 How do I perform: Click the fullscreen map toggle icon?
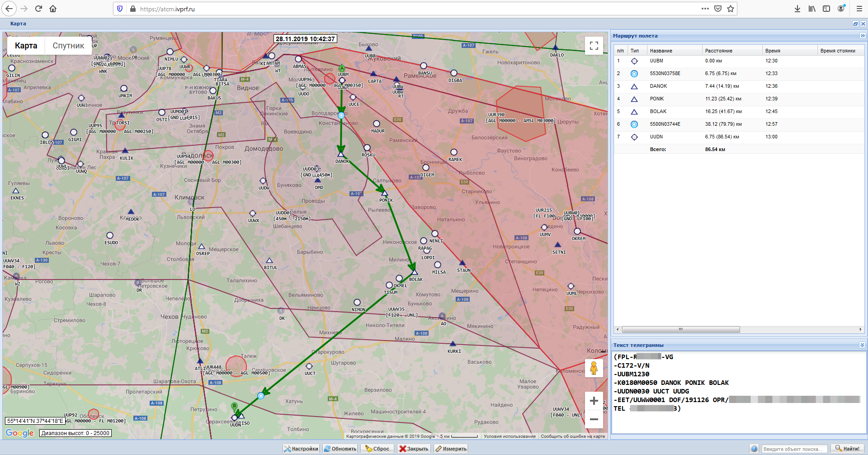click(594, 46)
